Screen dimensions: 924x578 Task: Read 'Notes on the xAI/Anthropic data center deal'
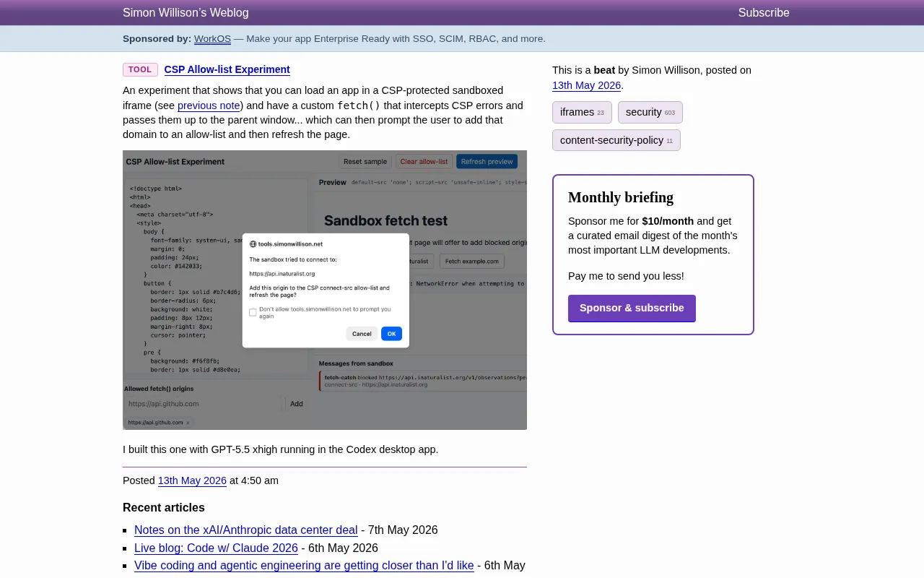click(x=246, y=530)
